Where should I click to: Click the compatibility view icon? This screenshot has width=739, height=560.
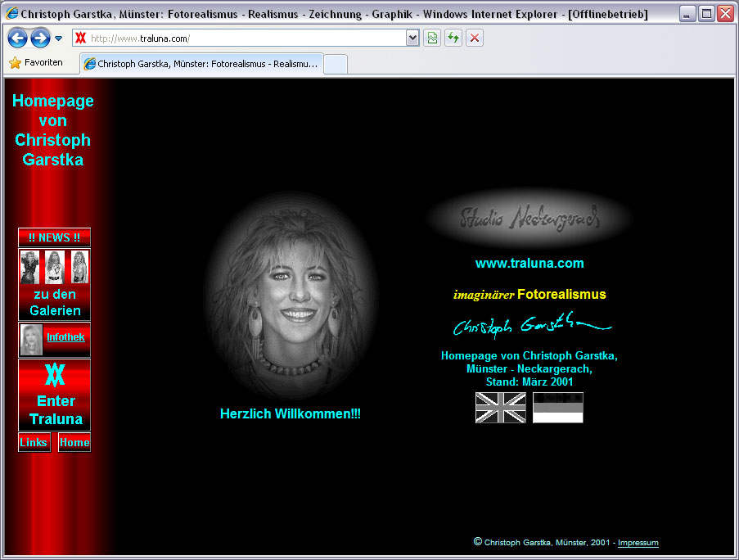point(432,38)
